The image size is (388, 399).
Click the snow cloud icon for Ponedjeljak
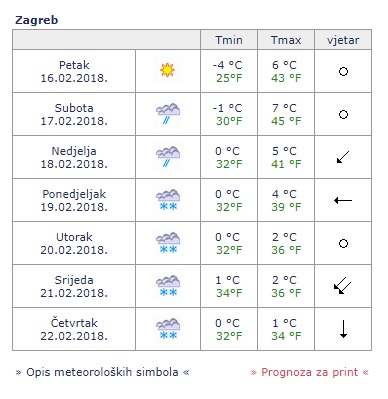click(x=168, y=200)
